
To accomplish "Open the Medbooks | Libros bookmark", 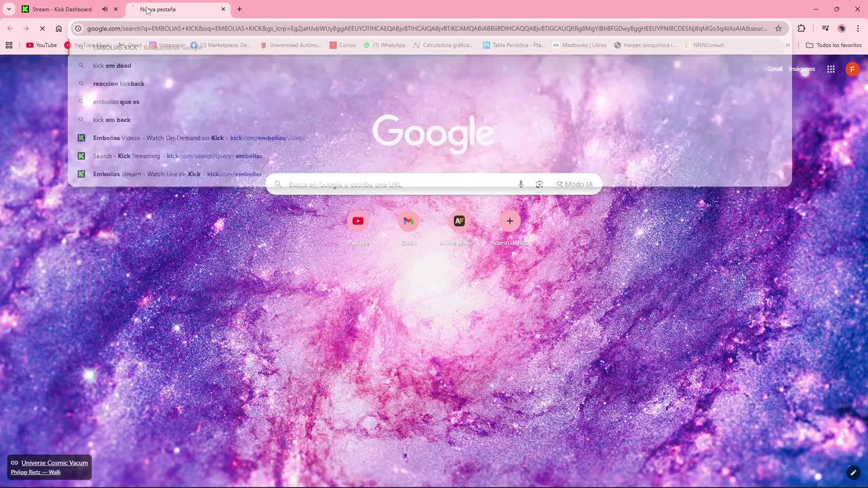I will coord(579,45).
